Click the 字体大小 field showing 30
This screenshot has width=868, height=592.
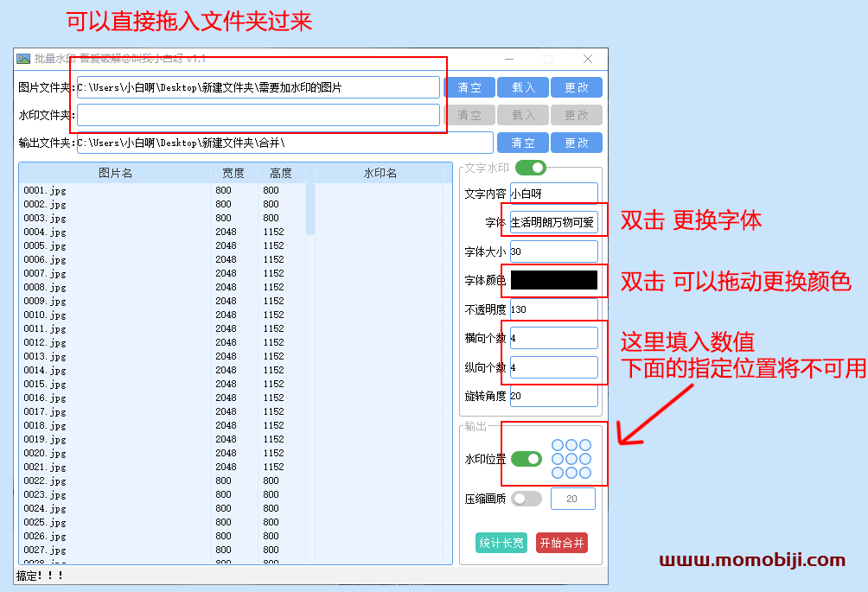[553, 251]
